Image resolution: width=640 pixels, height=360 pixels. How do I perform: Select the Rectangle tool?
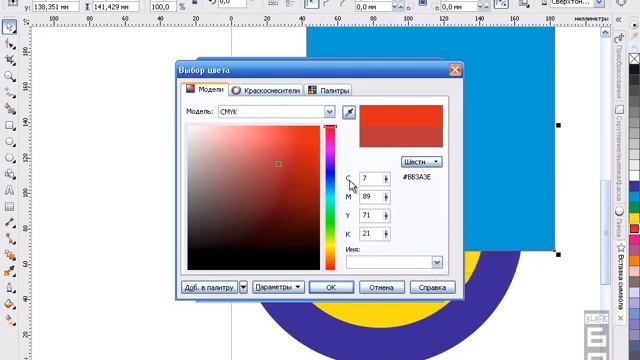click(9, 125)
